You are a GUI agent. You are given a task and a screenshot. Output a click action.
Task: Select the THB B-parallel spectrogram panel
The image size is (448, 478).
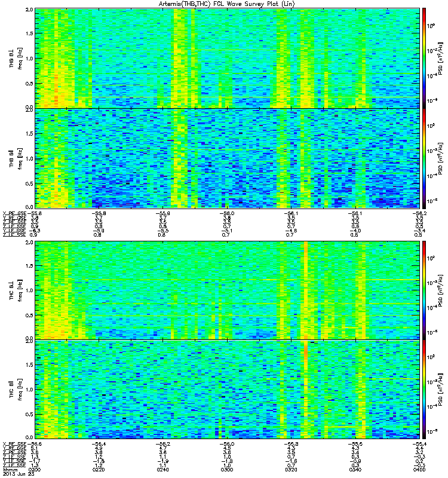[227, 158]
